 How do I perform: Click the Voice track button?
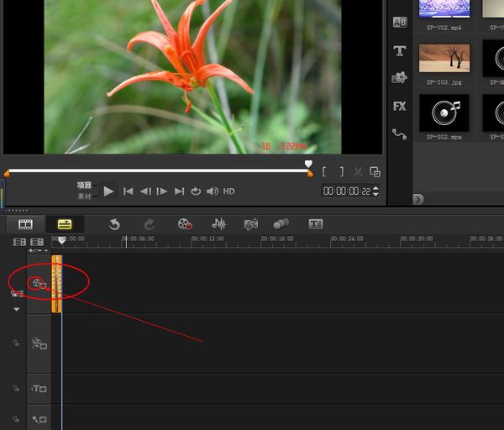39,419
